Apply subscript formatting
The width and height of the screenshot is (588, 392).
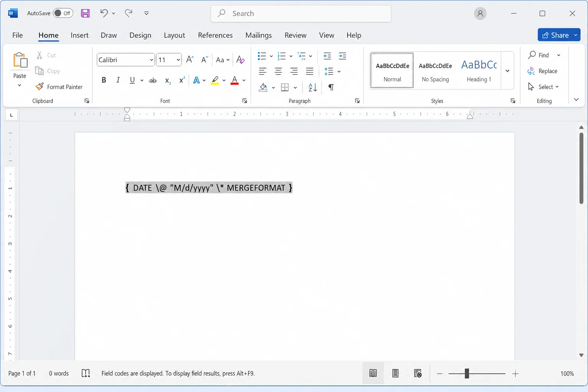[168, 80]
